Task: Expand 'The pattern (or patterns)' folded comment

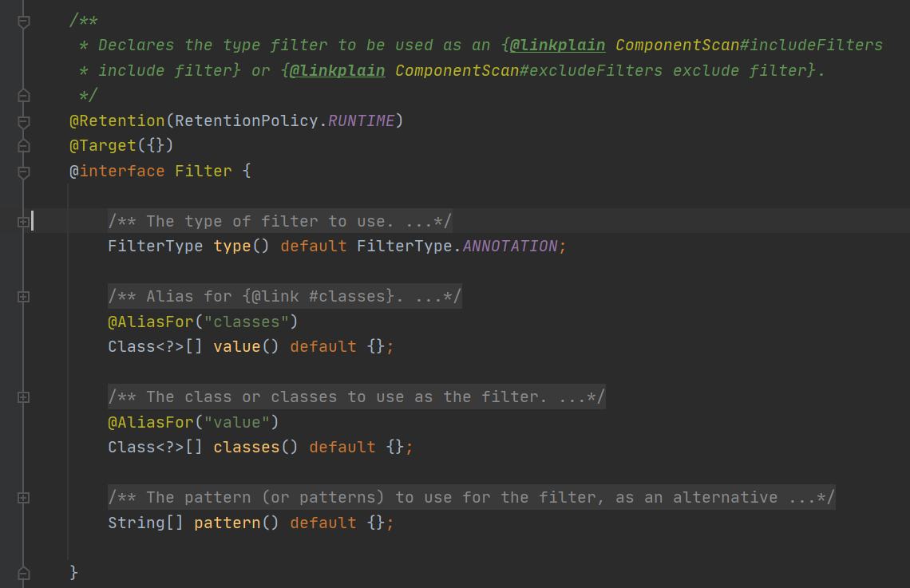Action: click(x=23, y=498)
